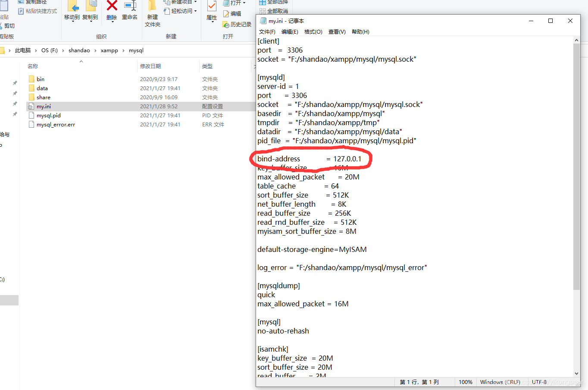Viewport: 588px width, 390px height.
Task: Click the Windows (CRLF) status bar entry
Action: [x=500, y=382]
